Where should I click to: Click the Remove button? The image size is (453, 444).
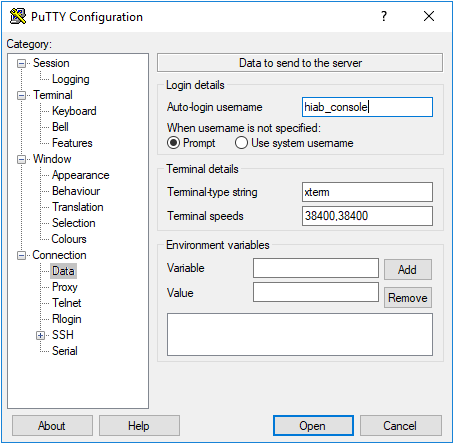point(408,298)
